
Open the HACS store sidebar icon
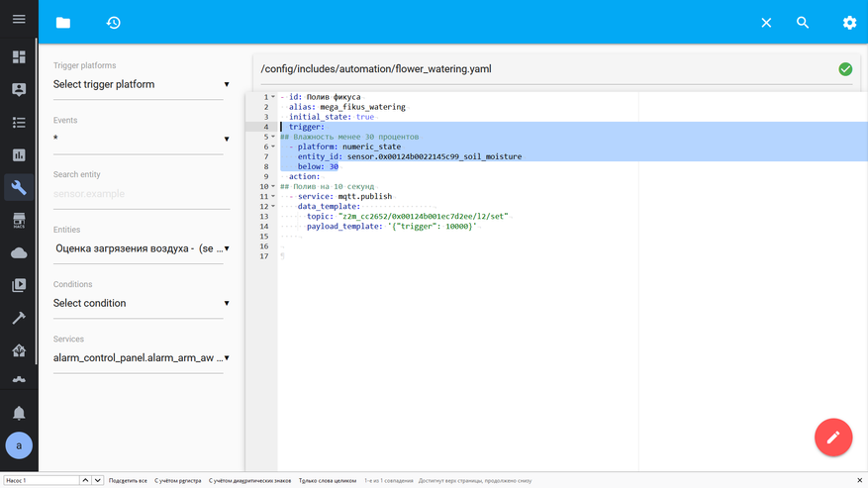pos(19,220)
